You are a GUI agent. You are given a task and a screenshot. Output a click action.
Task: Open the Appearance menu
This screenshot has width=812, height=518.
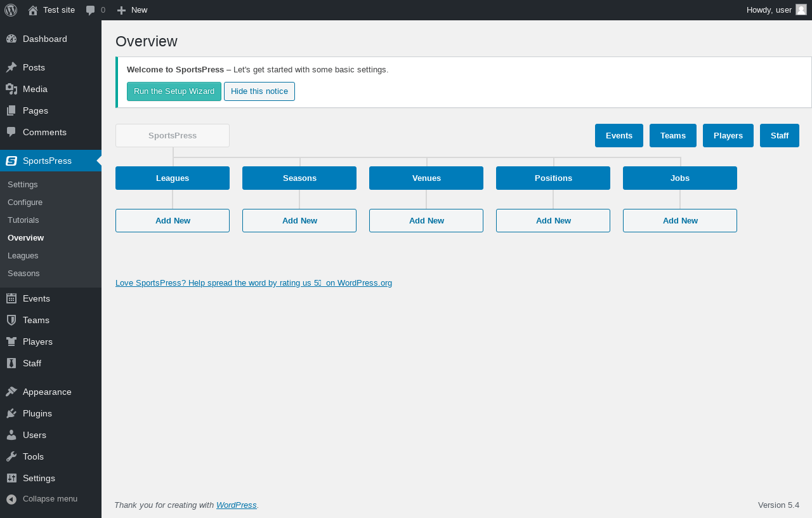[51, 392]
